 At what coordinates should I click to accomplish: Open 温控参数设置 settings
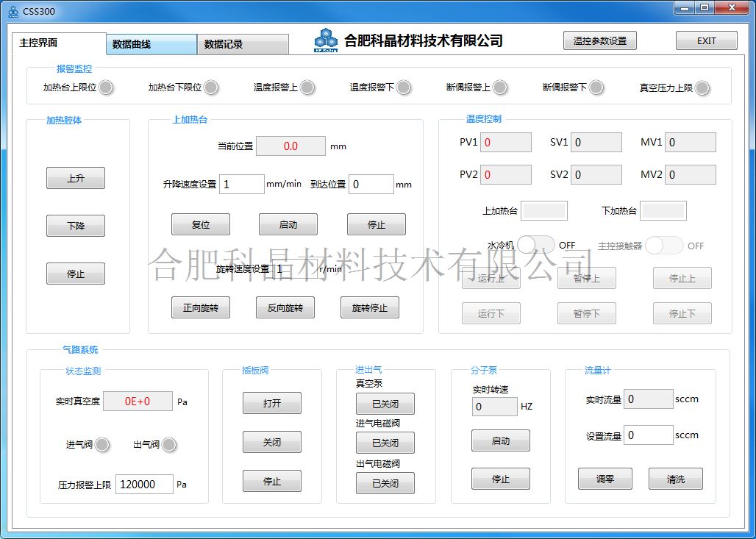tap(600, 40)
